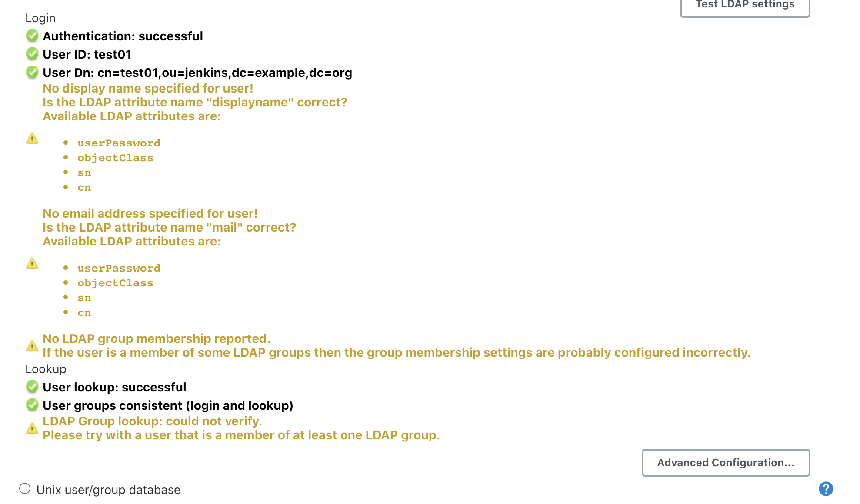Click the Login section heading
The width and height of the screenshot is (860, 504).
[x=40, y=18]
